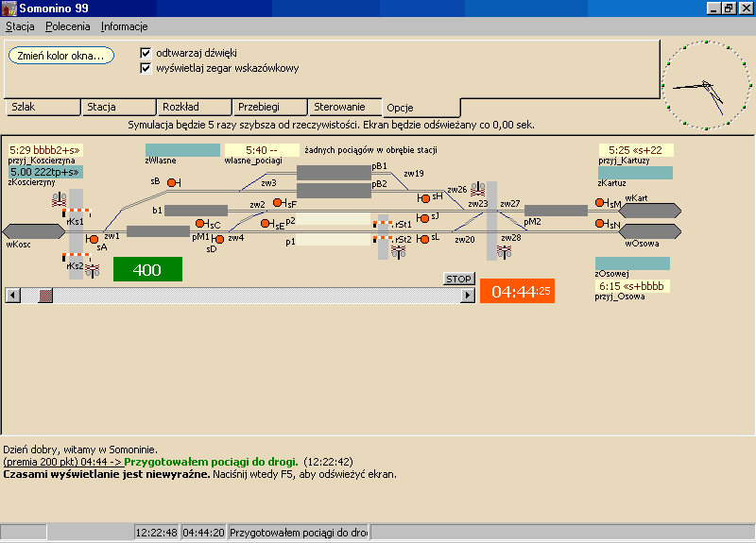Click crossing warning sign above rKs1
Viewport: 756px width, 543px height.
click(60, 199)
